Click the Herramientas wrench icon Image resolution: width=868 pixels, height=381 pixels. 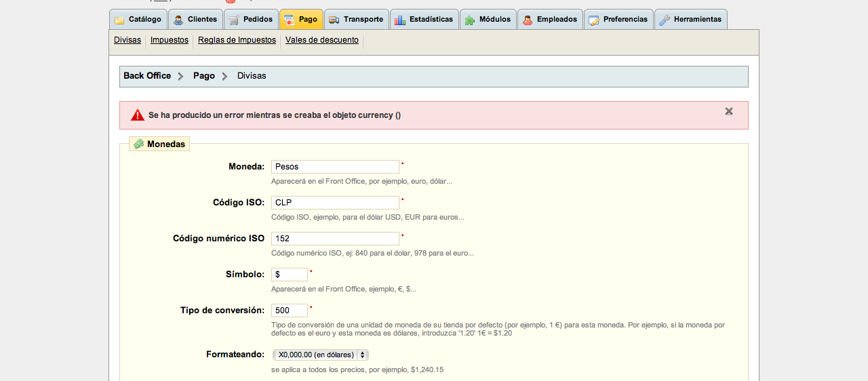(x=665, y=20)
